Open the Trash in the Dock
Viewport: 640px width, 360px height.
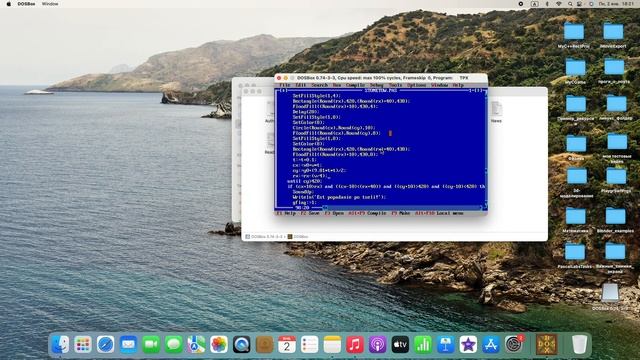(579, 345)
